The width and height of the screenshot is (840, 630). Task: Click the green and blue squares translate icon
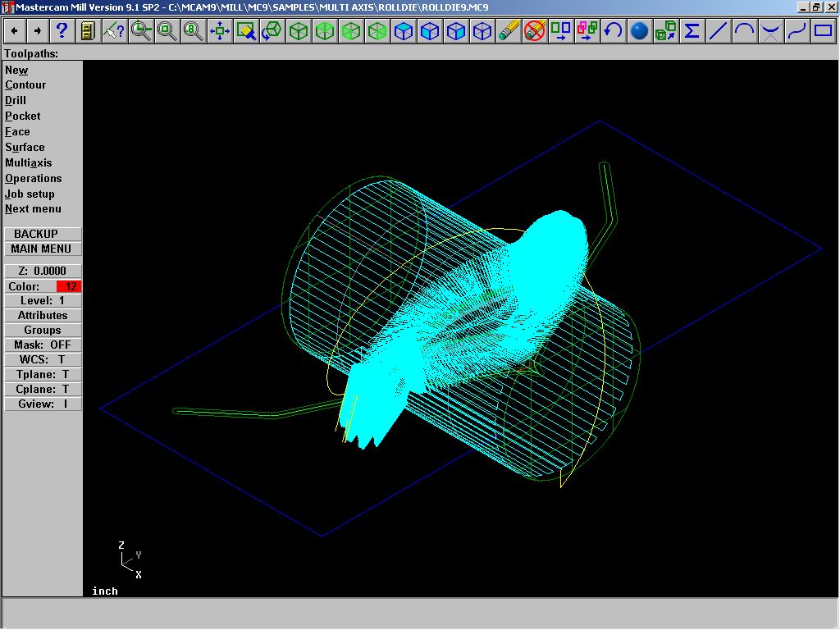coord(561,31)
